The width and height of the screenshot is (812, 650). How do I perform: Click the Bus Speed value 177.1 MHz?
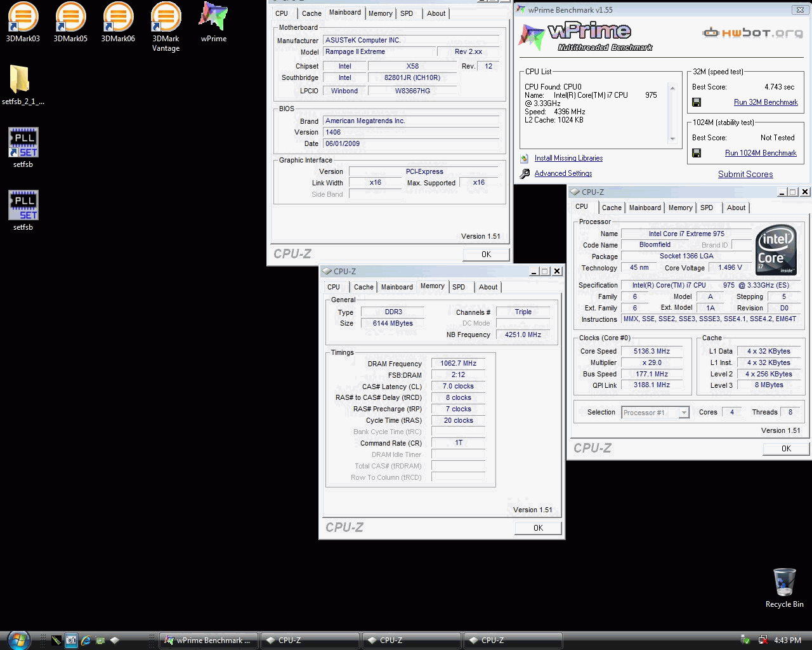[652, 374]
